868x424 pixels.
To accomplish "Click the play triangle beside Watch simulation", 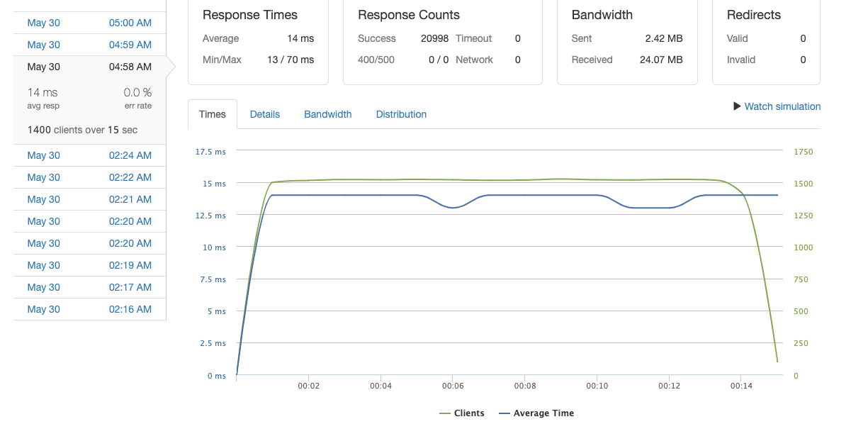I will coord(737,106).
